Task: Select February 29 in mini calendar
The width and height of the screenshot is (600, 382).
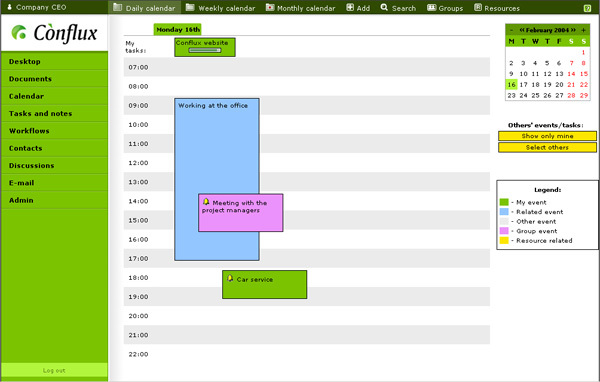Action: click(584, 95)
